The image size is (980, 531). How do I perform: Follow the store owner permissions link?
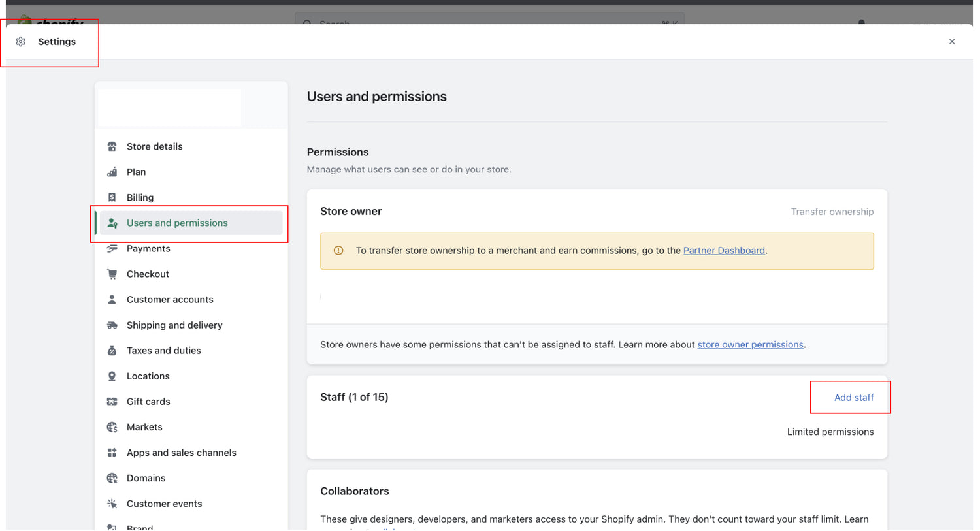(750, 345)
